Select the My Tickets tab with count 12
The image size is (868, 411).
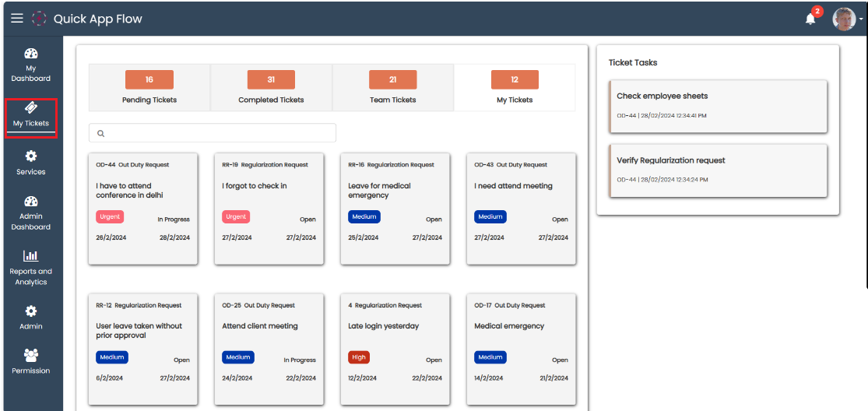click(515, 86)
